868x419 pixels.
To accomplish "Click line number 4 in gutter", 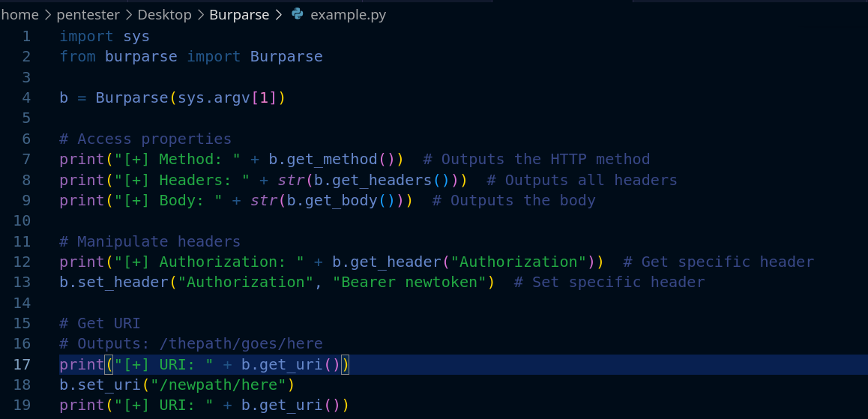I will point(26,98).
